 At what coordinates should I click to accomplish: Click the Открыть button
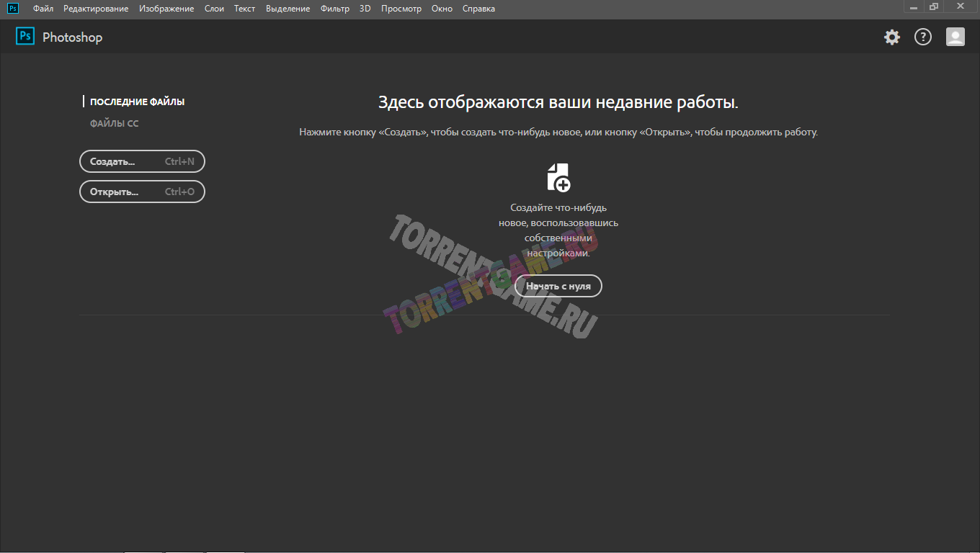click(x=141, y=192)
